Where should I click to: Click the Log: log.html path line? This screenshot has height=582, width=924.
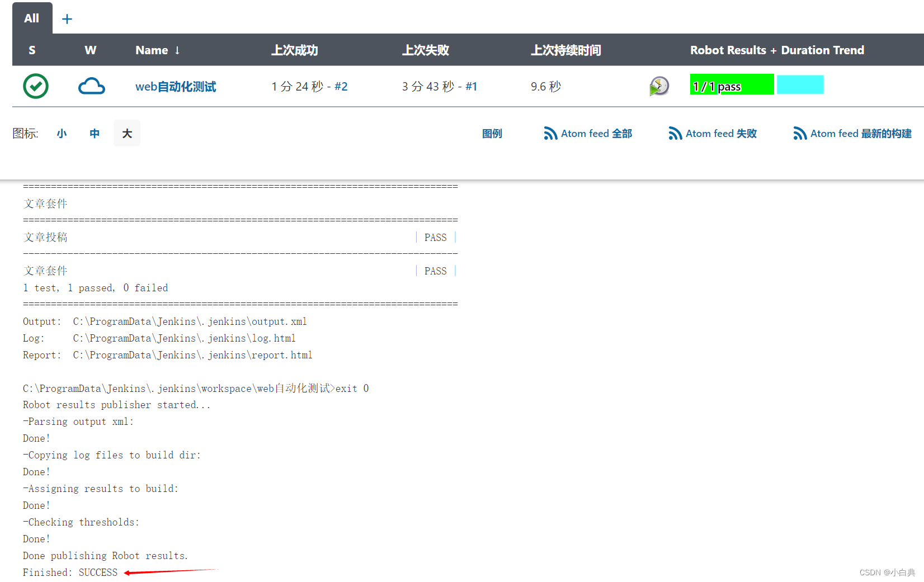click(159, 338)
